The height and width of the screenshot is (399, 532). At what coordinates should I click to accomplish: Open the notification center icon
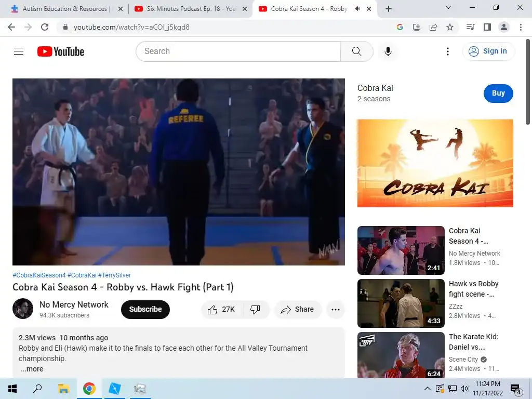click(516, 389)
